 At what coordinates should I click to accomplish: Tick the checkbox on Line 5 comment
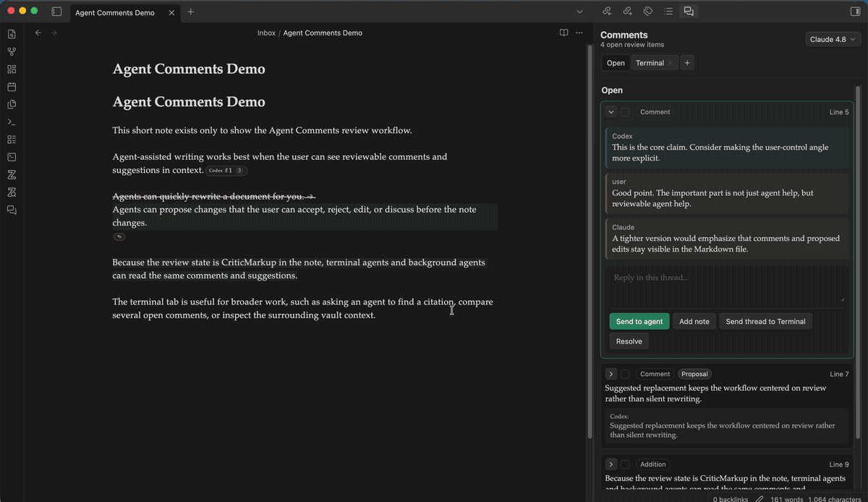click(x=625, y=112)
